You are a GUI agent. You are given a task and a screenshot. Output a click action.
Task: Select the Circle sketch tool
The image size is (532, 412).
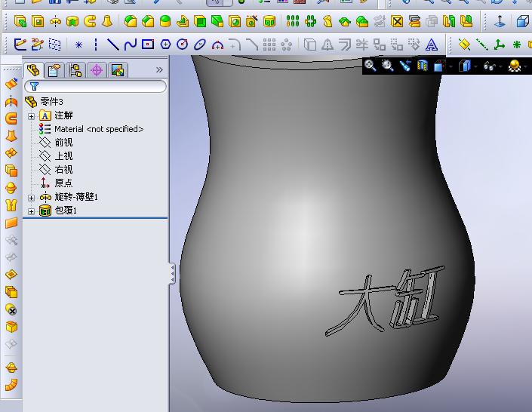[183, 45]
